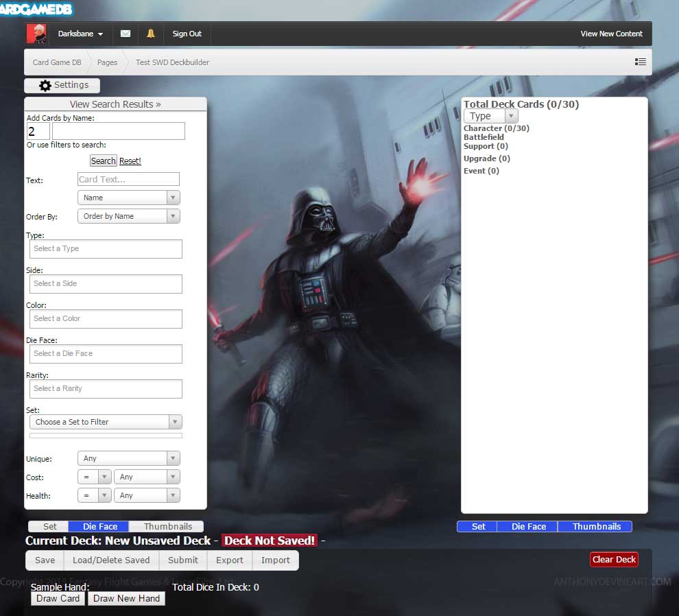The height and width of the screenshot is (616, 679).
Task: Click the CardGameDB site logo
Action: click(x=36, y=9)
